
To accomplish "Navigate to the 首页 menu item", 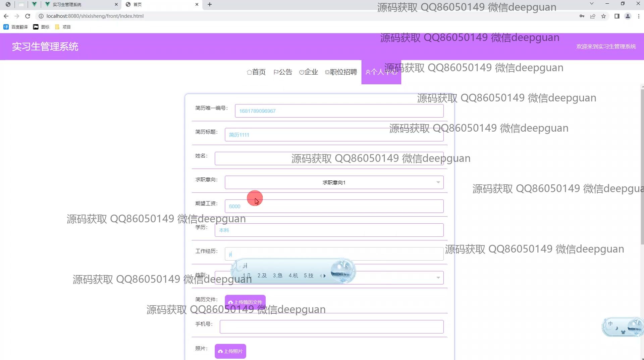I will 256,72.
